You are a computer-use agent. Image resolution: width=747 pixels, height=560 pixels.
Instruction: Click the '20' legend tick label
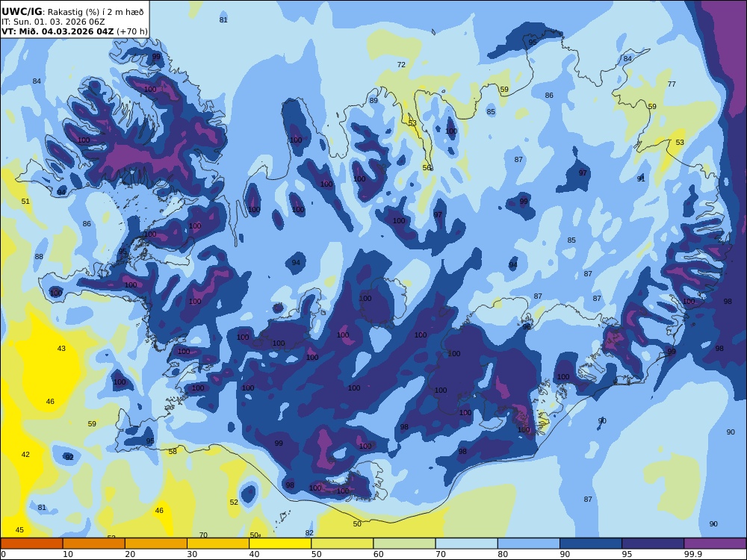pos(130,554)
